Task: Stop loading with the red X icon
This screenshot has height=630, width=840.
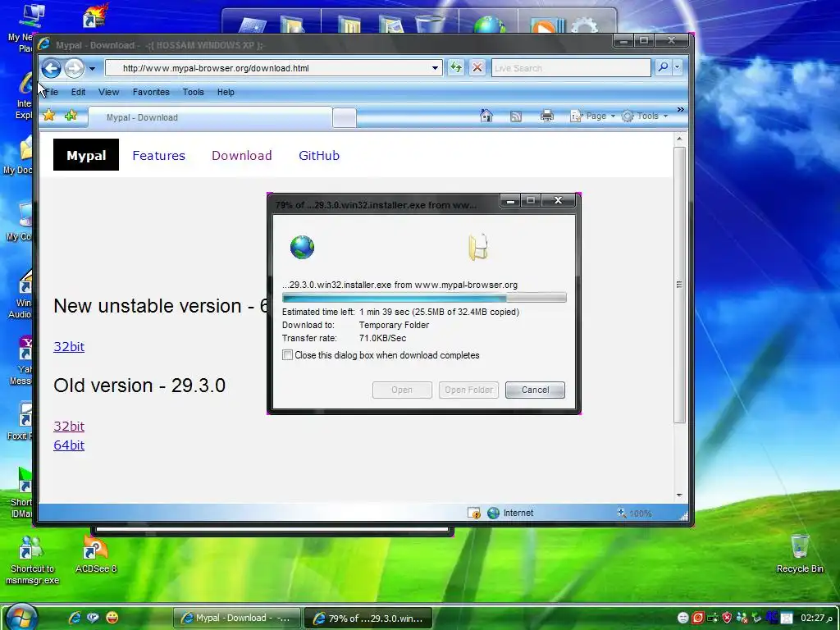Action: (477, 67)
